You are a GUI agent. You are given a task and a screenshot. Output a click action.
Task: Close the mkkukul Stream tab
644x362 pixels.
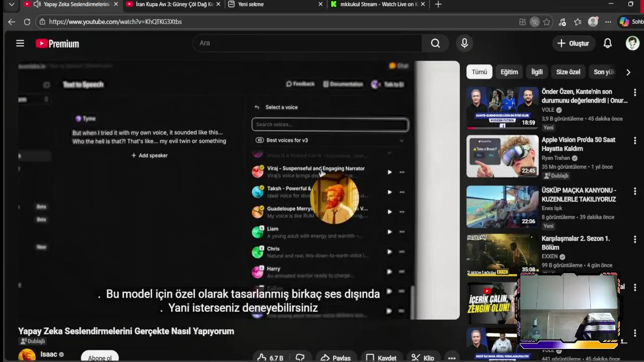[423, 4]
